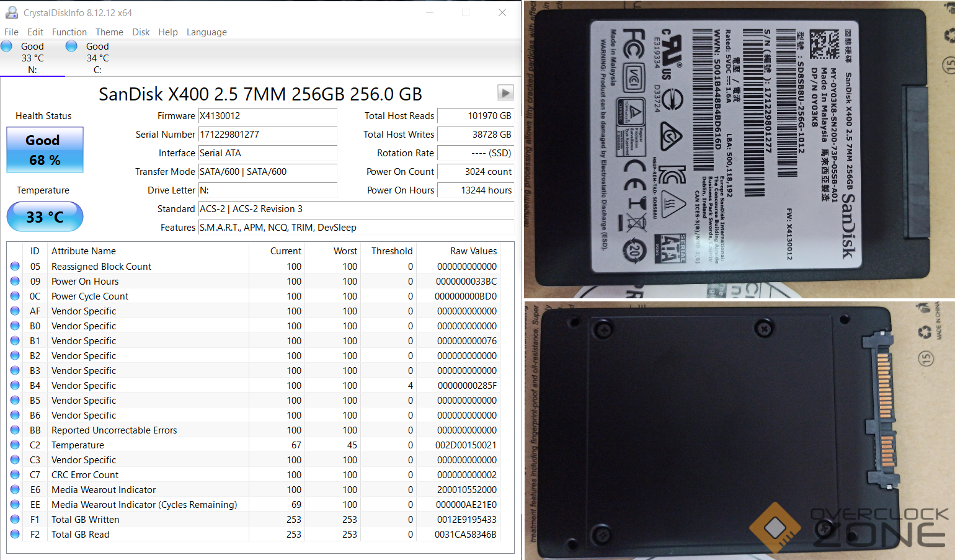Click the 33 °C temperature button

point(45,216)
